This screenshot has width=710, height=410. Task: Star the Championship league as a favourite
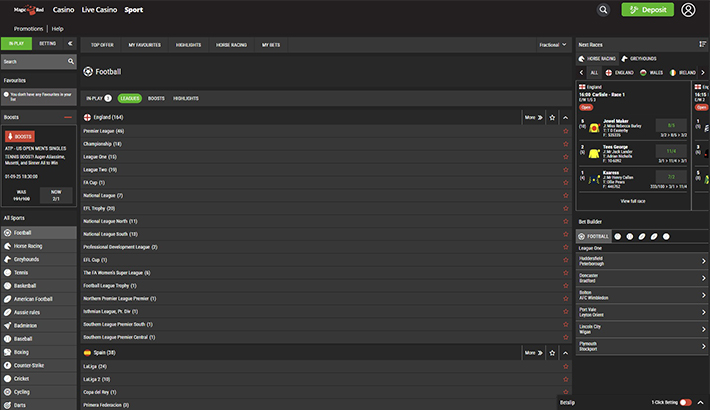[565, 144]
